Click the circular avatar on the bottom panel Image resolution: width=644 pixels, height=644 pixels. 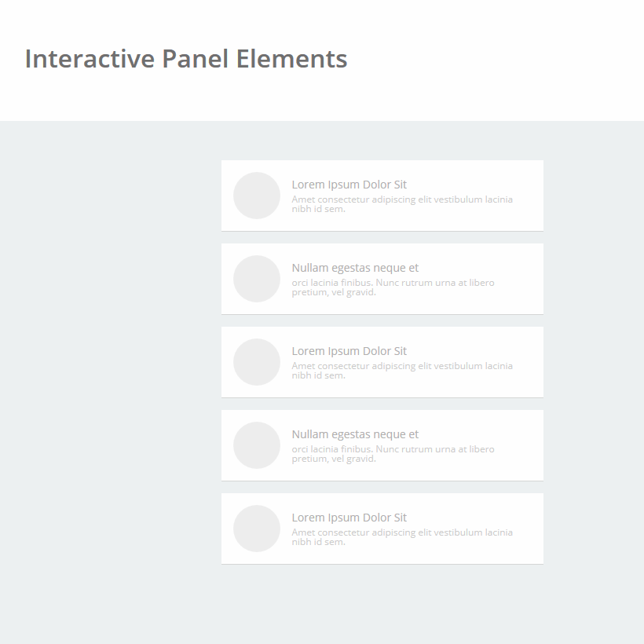click(256, 529)
